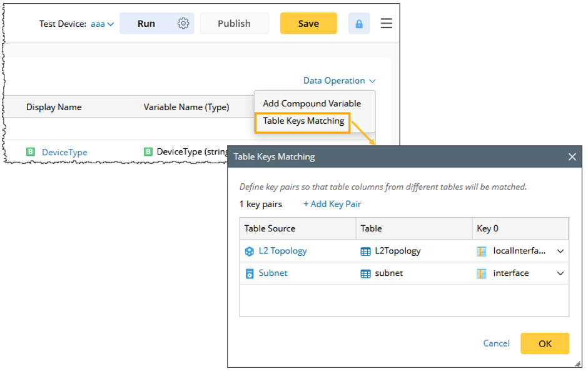Choose Table Keys Matching menu item

(x=303, y=121)
